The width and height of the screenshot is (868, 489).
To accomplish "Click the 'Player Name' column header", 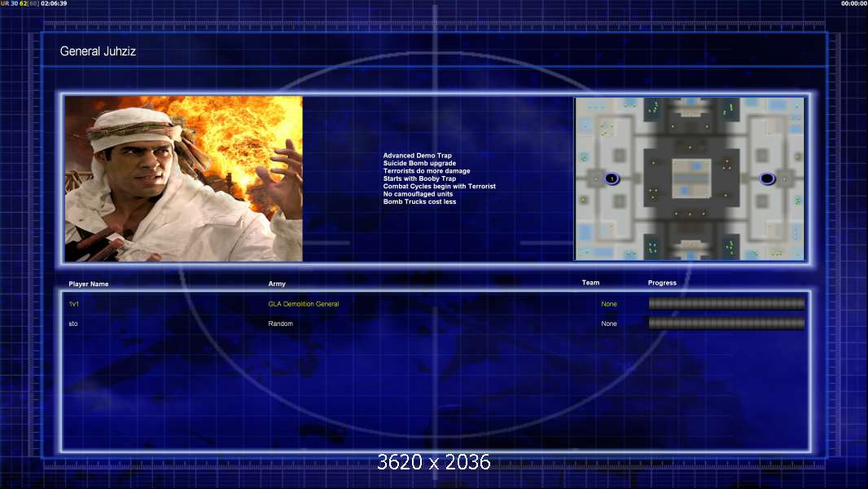I will [89, 284].
